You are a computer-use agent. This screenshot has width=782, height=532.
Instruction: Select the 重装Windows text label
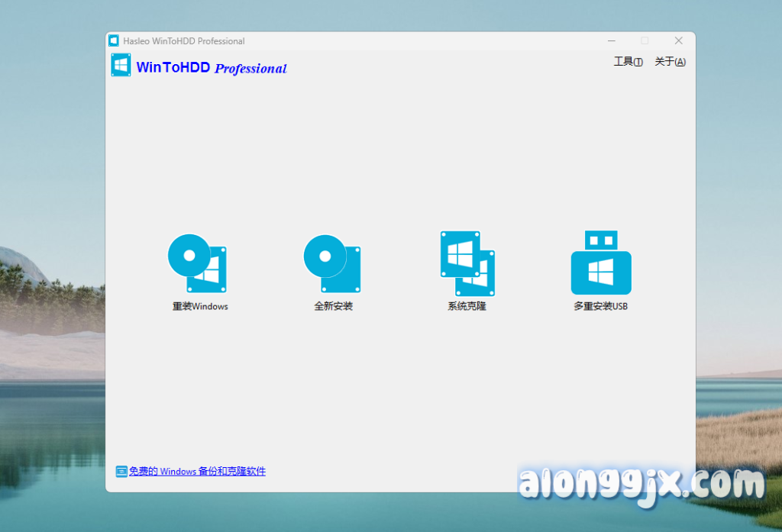(x=200, y=306)
